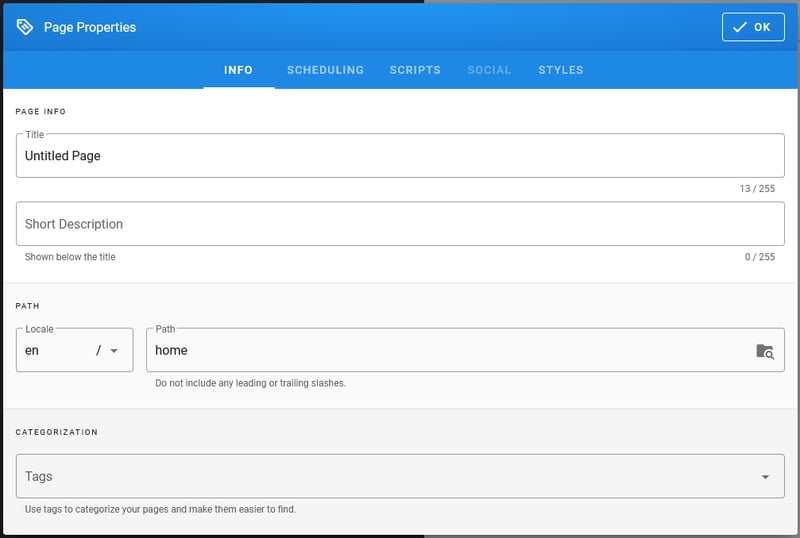The image size is (800, 538).
Task: Open the Scheduling tab
Action: click(325, 70)
